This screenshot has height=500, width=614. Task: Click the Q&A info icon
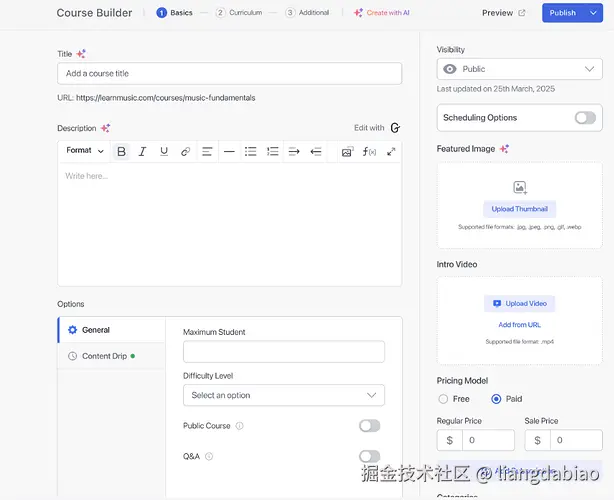pos(209,456)
